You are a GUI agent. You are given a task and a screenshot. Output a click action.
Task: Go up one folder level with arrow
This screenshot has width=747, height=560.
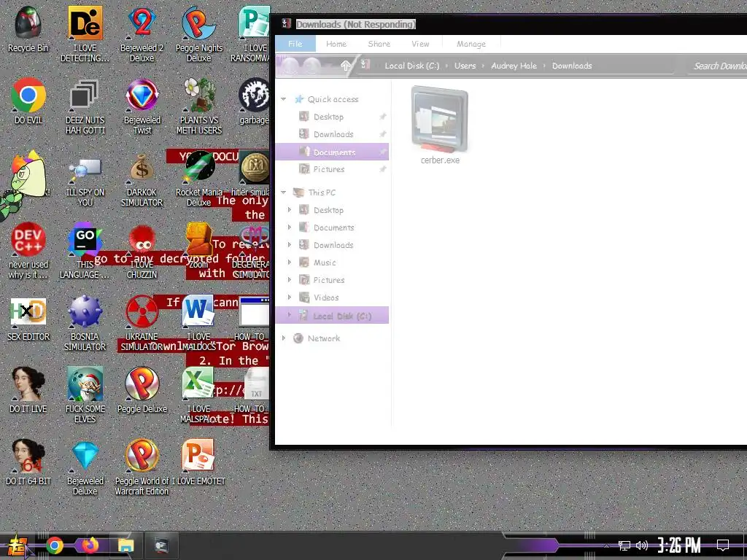[345, 65]
